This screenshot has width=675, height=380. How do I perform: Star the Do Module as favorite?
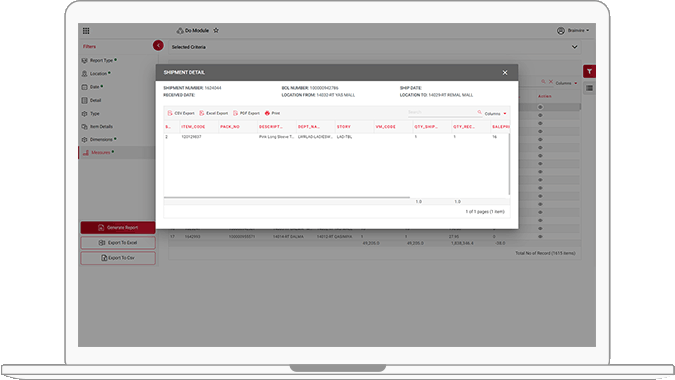216,30
